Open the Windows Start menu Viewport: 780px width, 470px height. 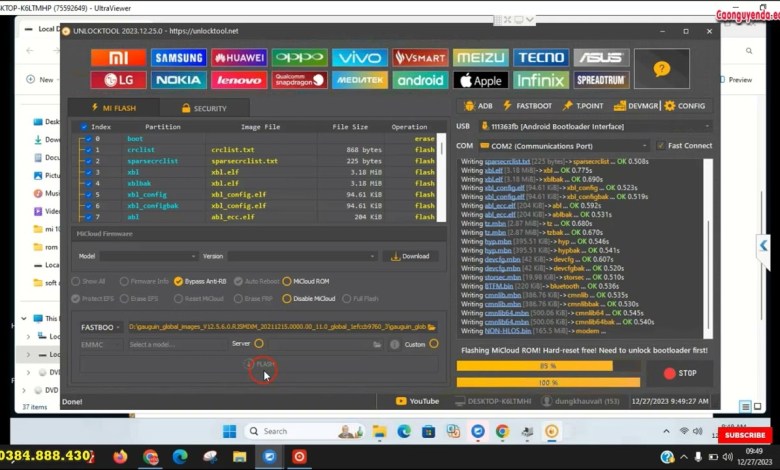click(229, 431)
